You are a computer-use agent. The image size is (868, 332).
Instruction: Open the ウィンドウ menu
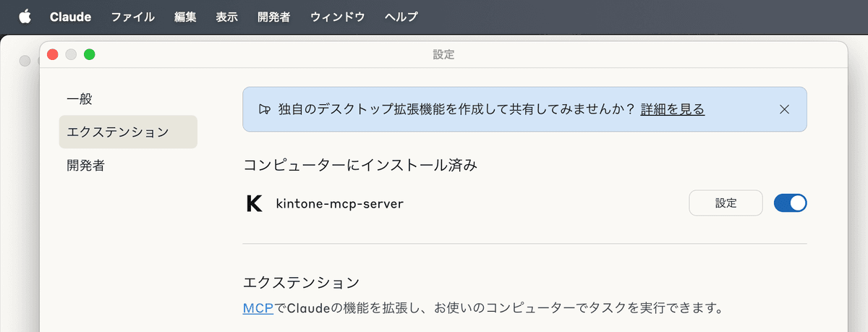pyautogui.click(x=337, y=17)
